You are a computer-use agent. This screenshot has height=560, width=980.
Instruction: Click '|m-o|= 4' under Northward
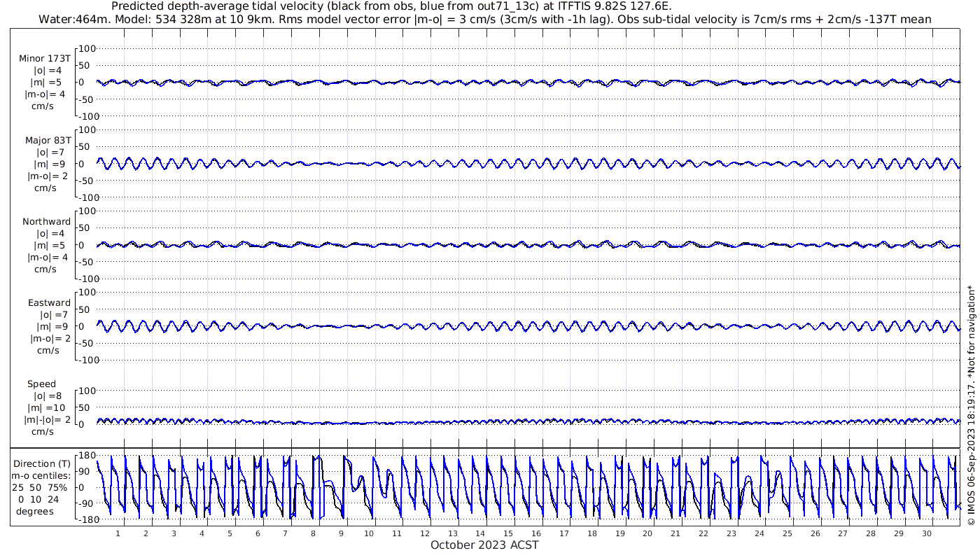pyautogui.click(x=47, y=258)
